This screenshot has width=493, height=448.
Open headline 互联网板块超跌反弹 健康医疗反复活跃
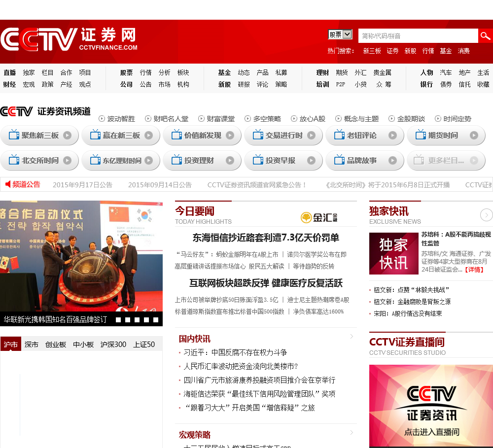pyautogui.click(x=266, y=283)
